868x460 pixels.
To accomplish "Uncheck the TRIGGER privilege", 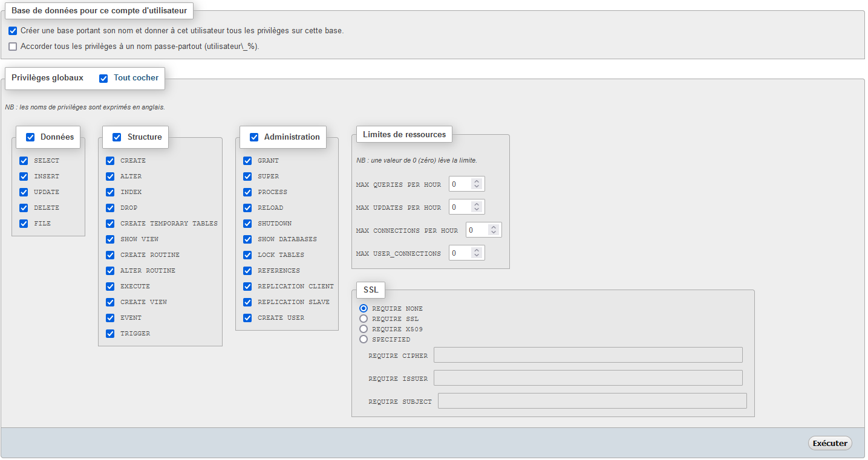I will pos(110,334).
